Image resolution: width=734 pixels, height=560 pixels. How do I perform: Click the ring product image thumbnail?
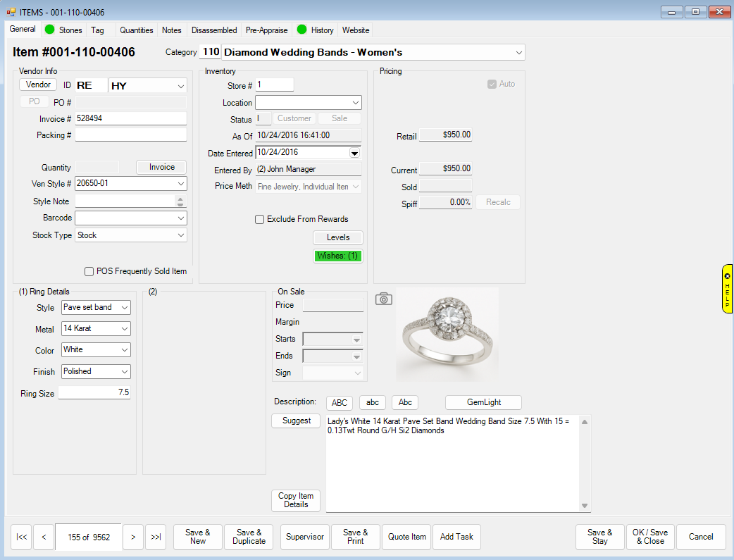click(447, 334)
